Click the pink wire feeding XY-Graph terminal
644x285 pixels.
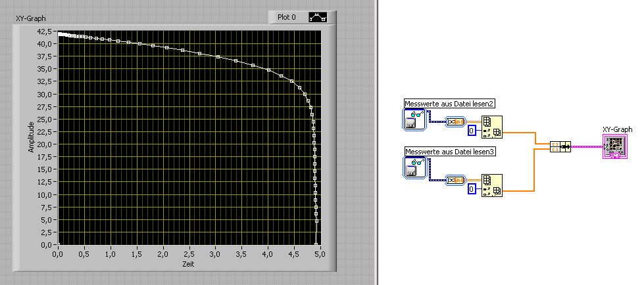point(587,147)
